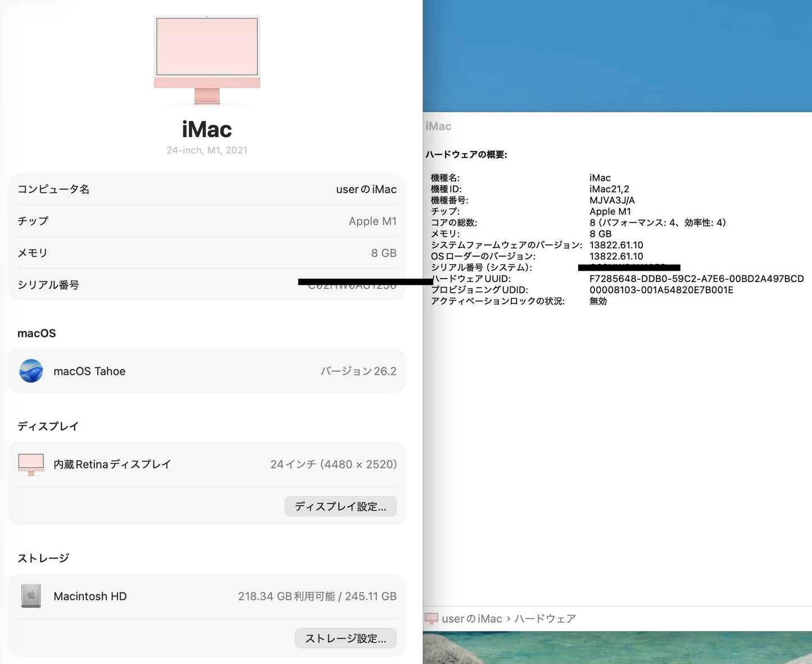Click the iMac title under the illustration
Screen dimensions: 812x664
coord(207,130)
